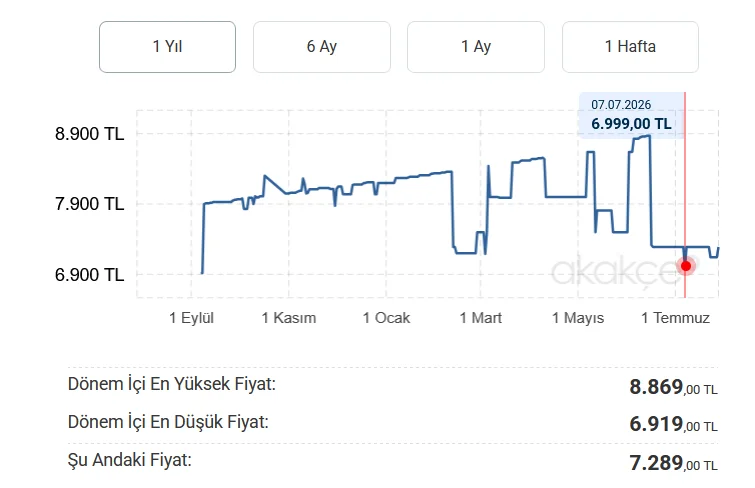Image resolution: width=755 pixels, height=488 pixels.
Task: Click the 8.900 TL y-axis label
Action: coord(90,133)
